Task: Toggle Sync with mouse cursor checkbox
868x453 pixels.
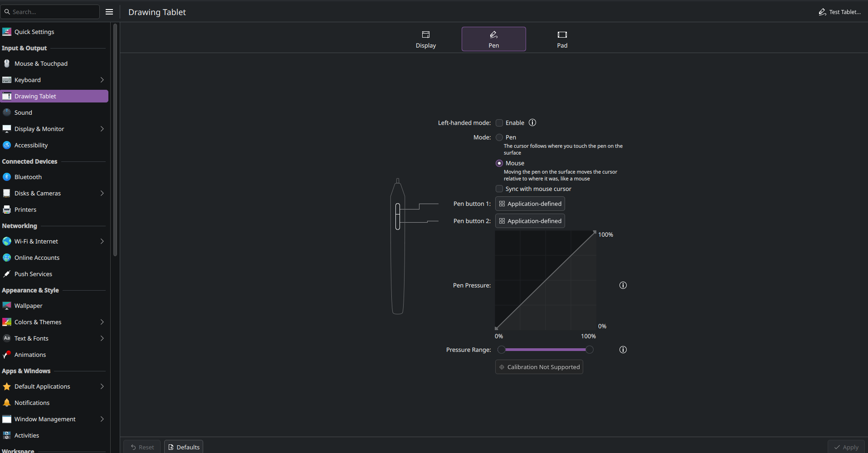Action: pos(499,189)
